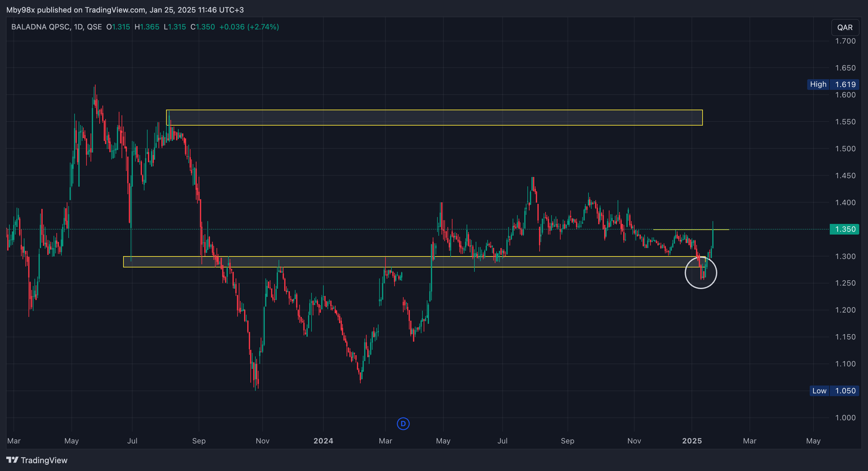Click the close value C1.350
The image size is (868, 471).
tap(203, 27)
